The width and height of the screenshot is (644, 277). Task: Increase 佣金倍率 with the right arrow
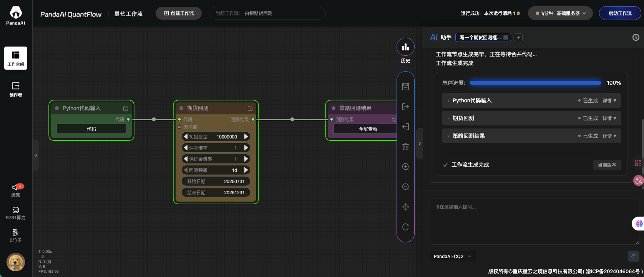pos(246,148)
